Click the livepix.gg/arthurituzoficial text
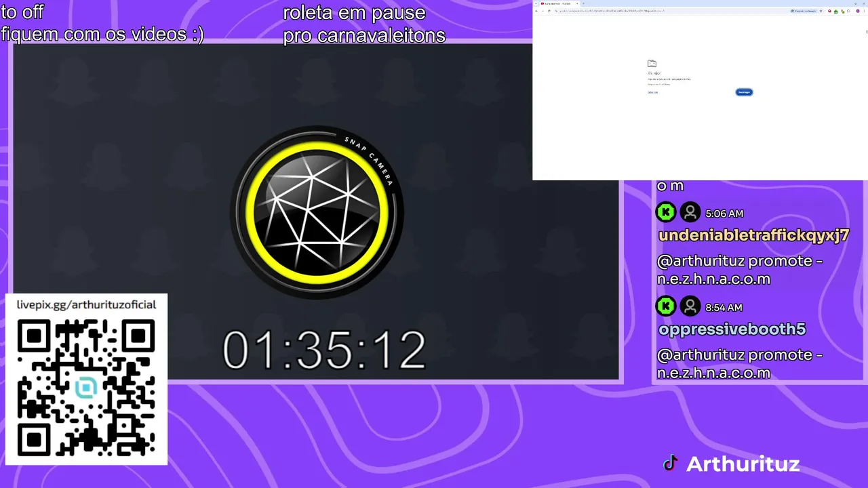 [x=86, y=305]
